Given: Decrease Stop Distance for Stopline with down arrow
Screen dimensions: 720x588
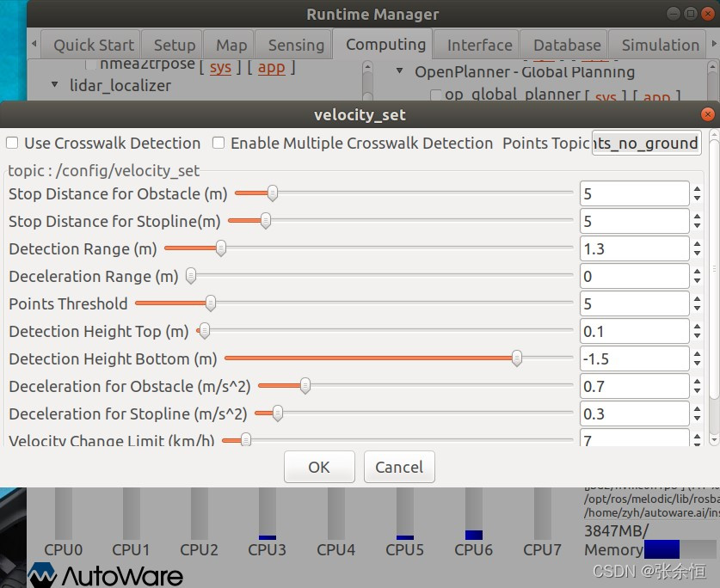Looking at the screenshot, I should 697,226.
